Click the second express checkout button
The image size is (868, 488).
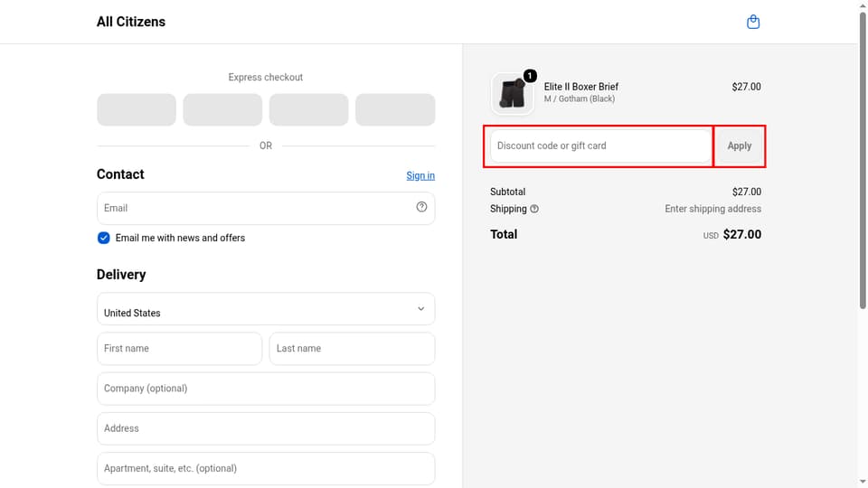click(222, 109)
